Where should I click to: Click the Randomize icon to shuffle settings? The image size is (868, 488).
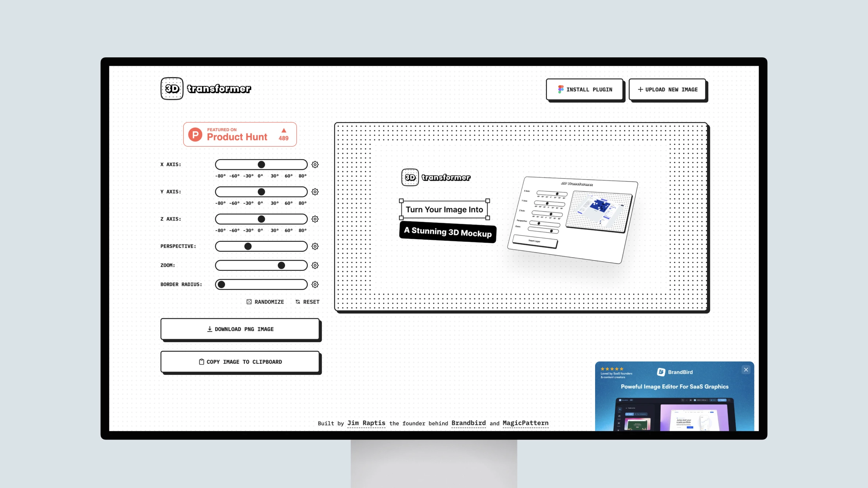249,301
